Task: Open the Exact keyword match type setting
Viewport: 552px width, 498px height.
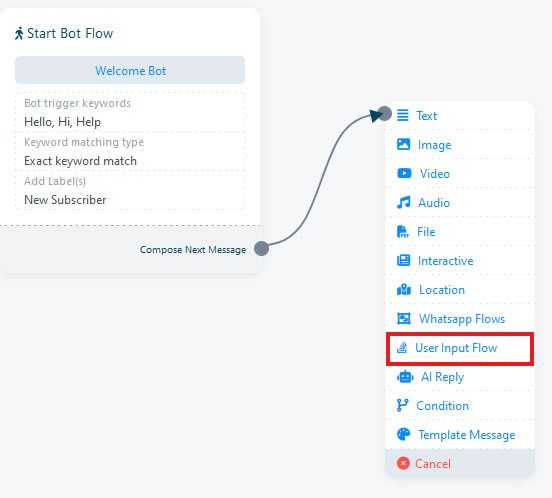Action: click(130, 152)
